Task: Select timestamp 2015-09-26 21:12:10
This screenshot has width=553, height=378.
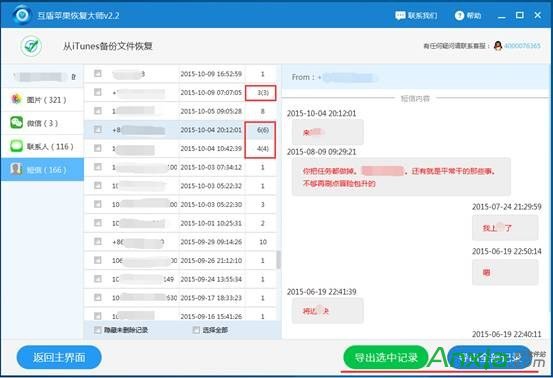Action: coord(211,261)
